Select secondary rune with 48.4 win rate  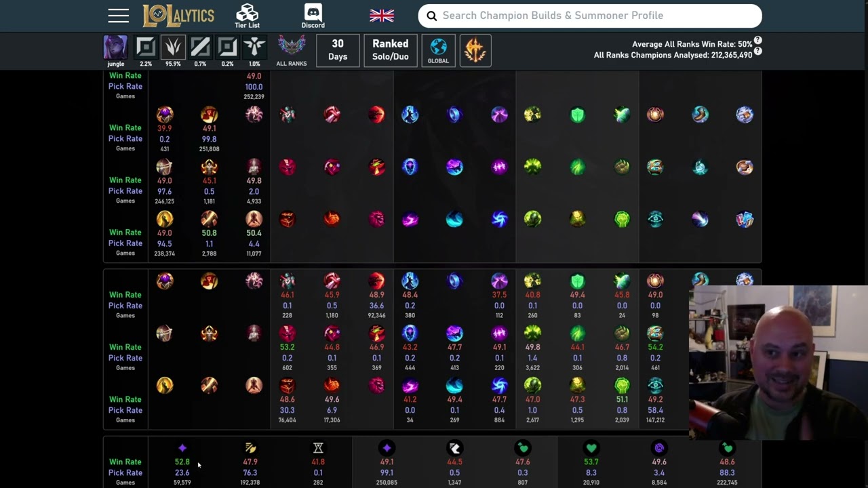410,281
